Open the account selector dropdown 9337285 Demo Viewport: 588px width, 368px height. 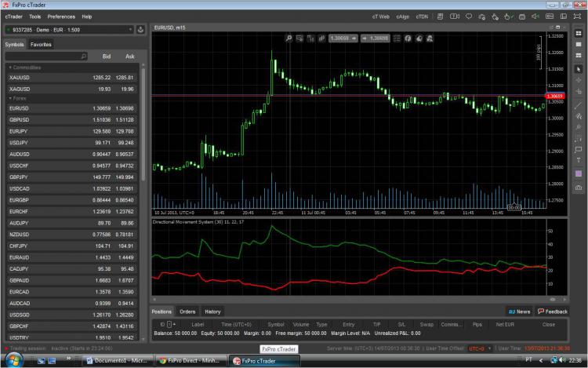(x=69, y=30)
